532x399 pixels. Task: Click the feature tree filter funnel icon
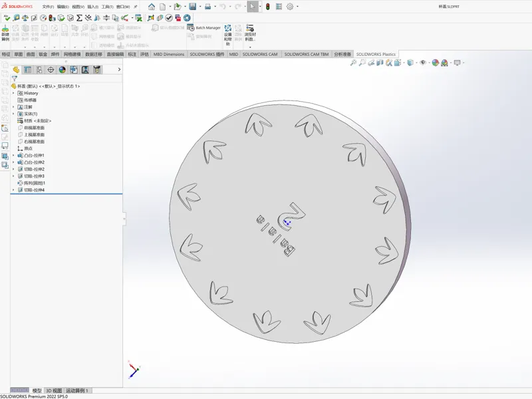[x=14, y=78]
